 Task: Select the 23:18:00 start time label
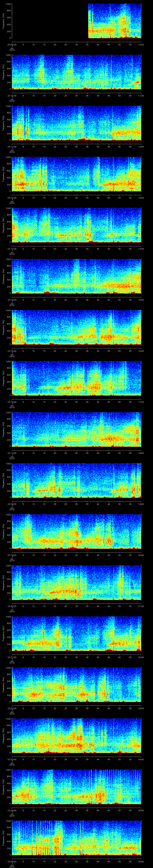(12, 504)
